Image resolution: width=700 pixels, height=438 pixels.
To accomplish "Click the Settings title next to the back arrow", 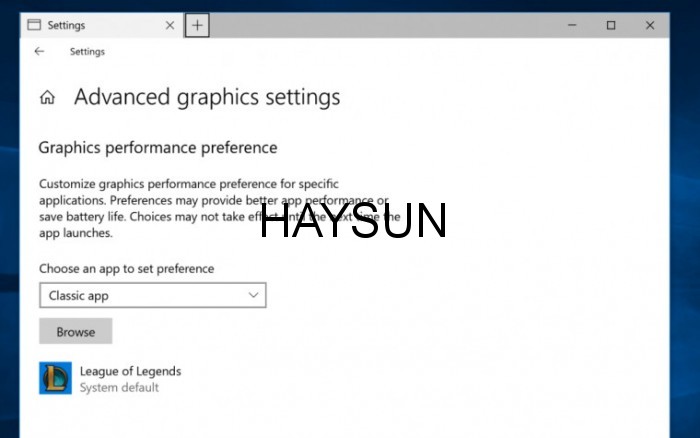I will point(87,52).
